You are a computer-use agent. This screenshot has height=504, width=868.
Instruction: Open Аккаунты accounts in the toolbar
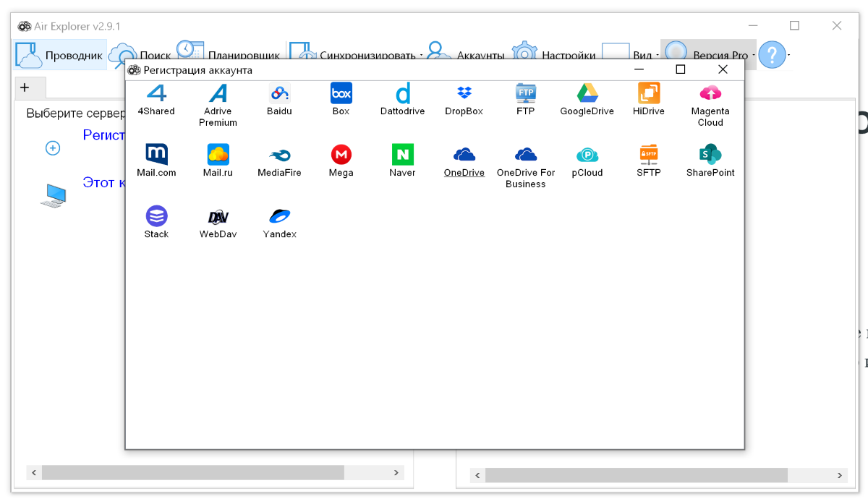coord(465,55)
